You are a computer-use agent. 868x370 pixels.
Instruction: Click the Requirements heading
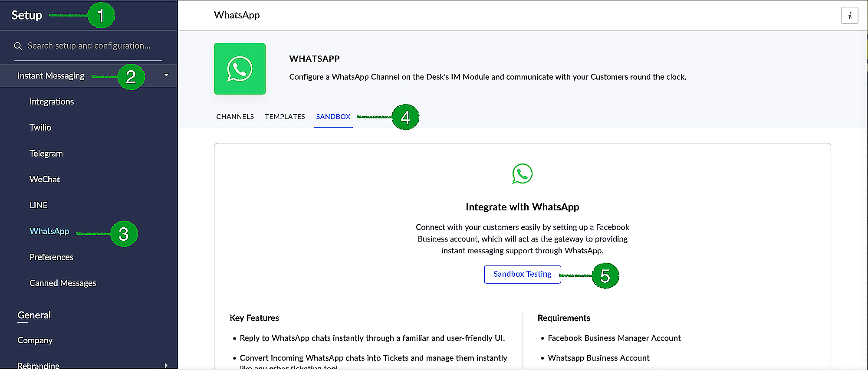[564, 318]
